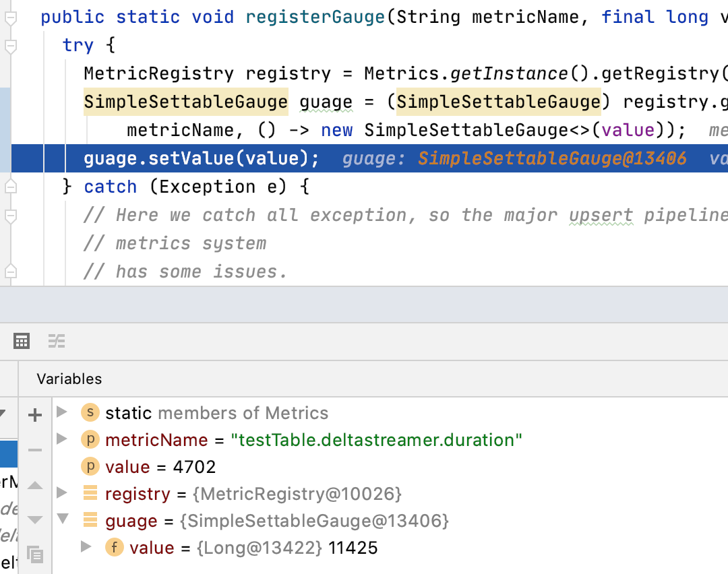Click the metricName parameter 'p' icon

pos(90,439)
